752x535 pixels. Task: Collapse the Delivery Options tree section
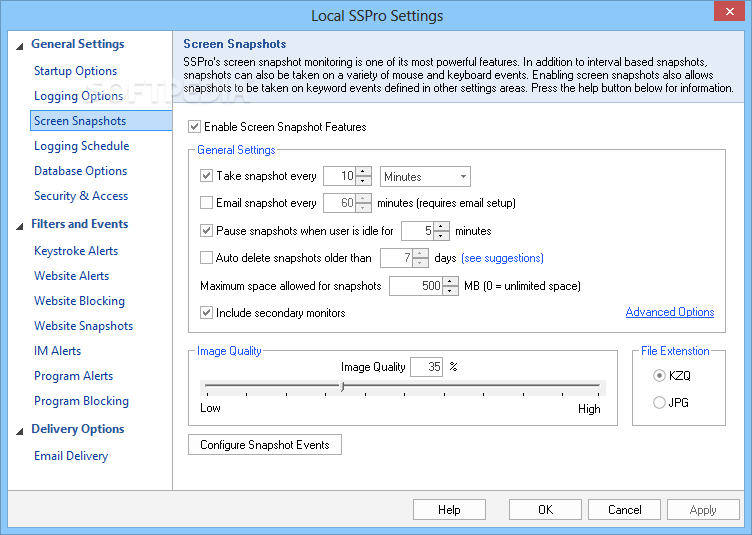tap(20, 431)
